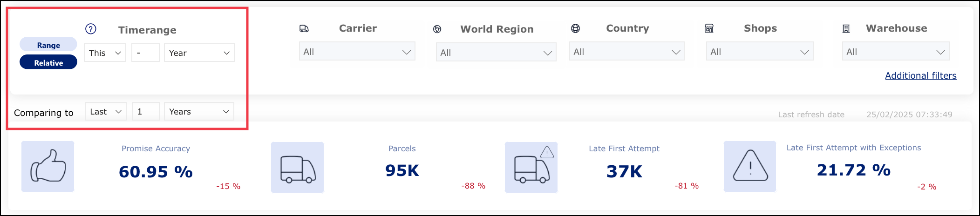
Task: Click the Warehouse building icon
Action: [846, 29]
